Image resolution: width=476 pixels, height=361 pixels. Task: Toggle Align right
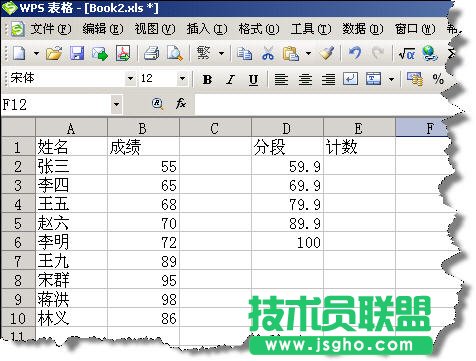(x=328, y=80)
